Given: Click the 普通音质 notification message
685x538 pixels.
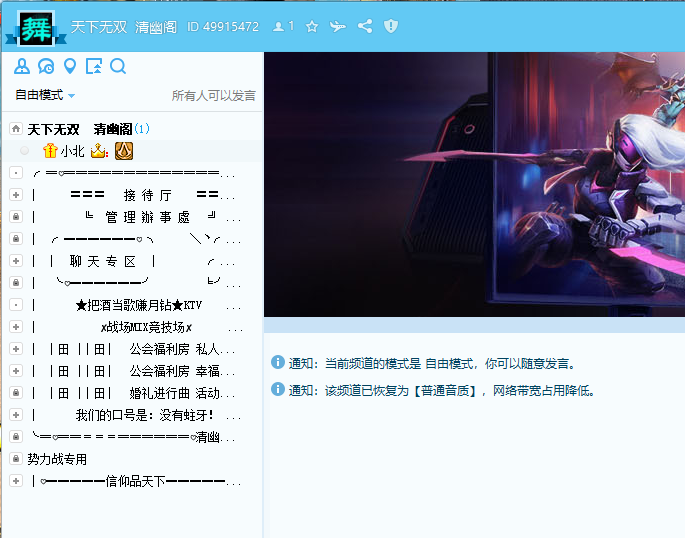Looking at the screenshot, I should (442, 390).
